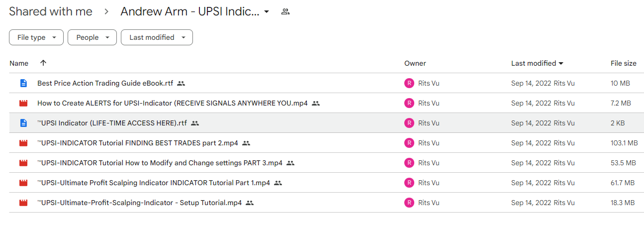Click the 53.5 MB file size value
This screenshot has height=229, width=644.
click(x=623, y=163)
